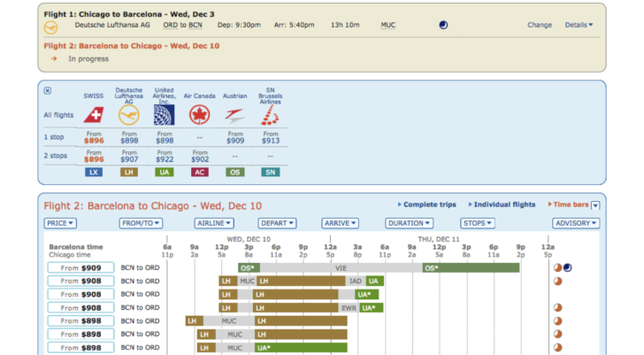The height and width of the screenshot is (355, 644).
Task: Click blue overnight icon on $909 row
Action: point(568,268)
